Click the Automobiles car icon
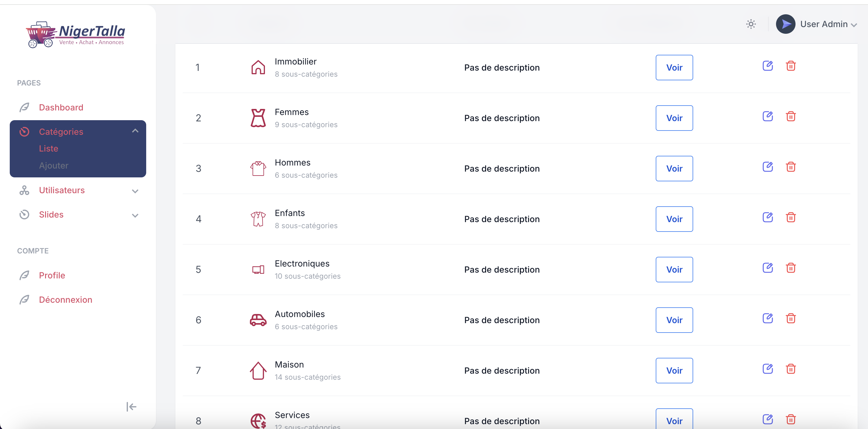Image resolution: width=868 pixels, height=429 pixels. pos(258,320)
